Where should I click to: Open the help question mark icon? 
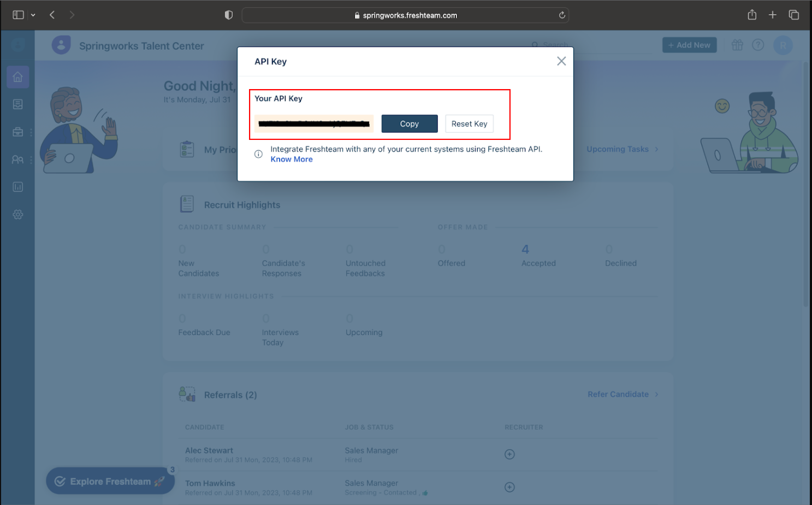pyautogui.click(x=758, y=45)
